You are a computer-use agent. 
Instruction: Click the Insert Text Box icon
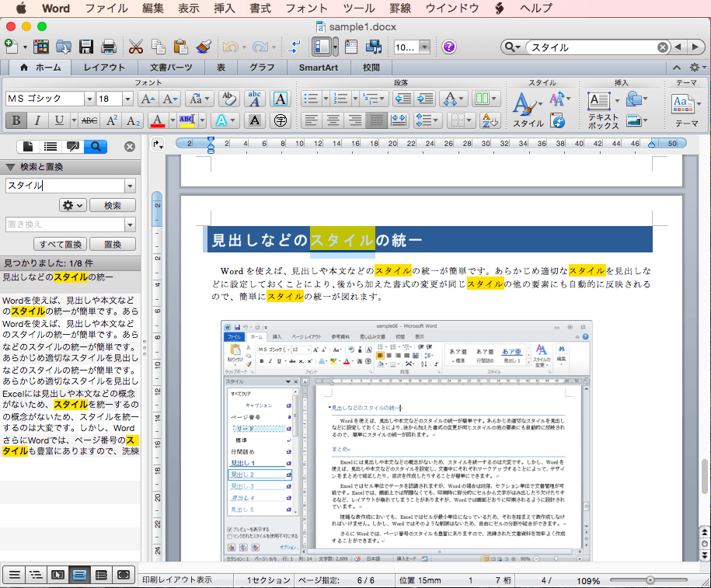pyautogui.click(x=599, y=101)
